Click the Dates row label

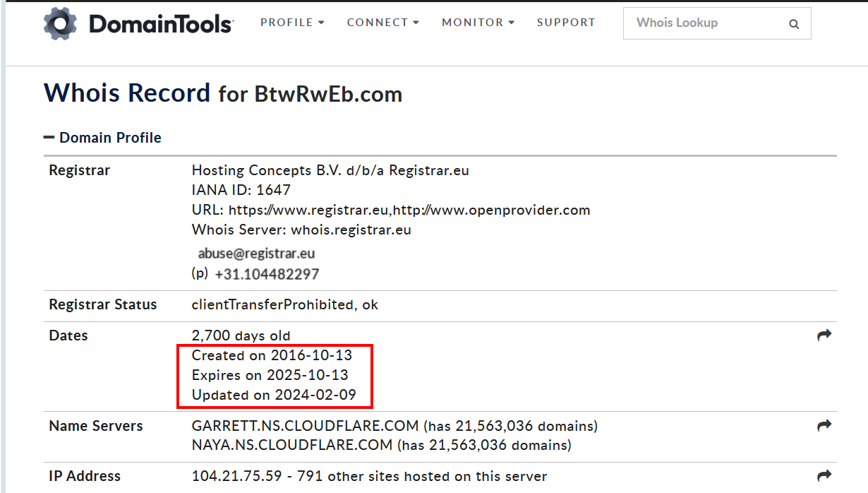(68, 335)
